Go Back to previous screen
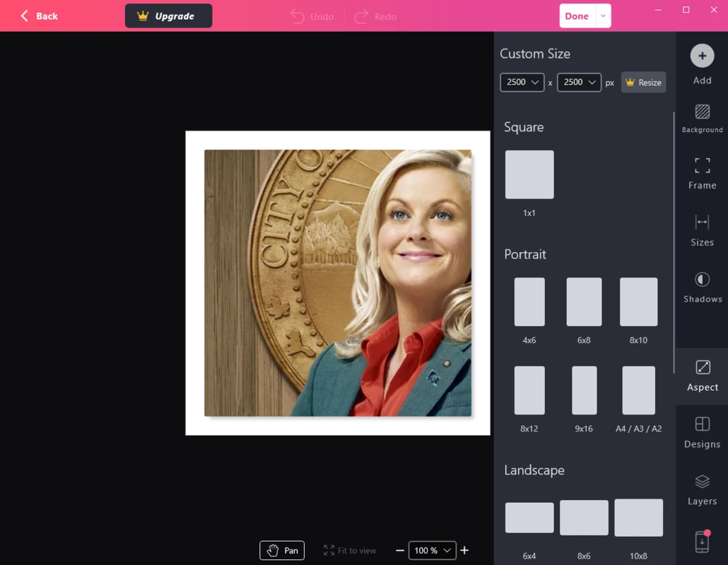The height and width of the screenshot is (565, 728). coord(39,16)
